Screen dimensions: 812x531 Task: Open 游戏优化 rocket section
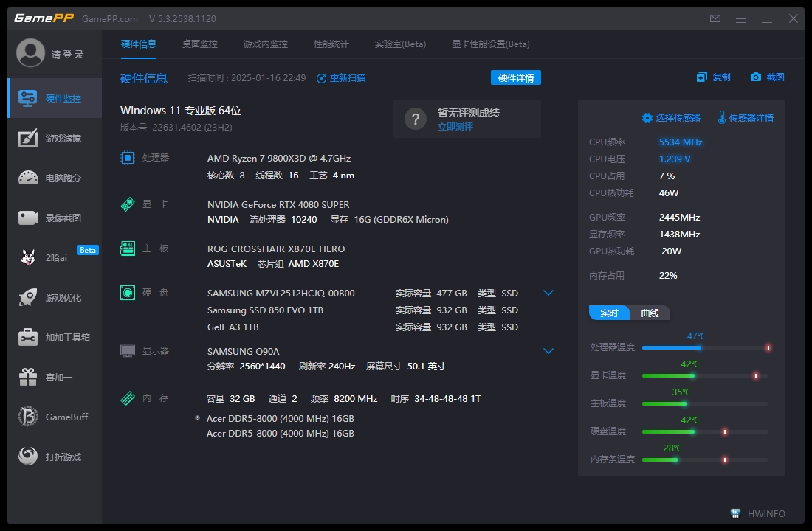(55, 298)
